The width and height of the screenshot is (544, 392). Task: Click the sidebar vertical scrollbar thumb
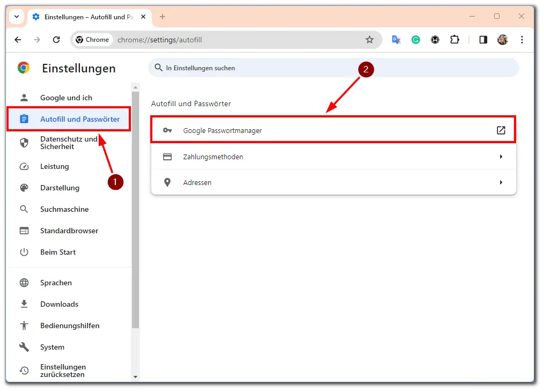[135, 210]
